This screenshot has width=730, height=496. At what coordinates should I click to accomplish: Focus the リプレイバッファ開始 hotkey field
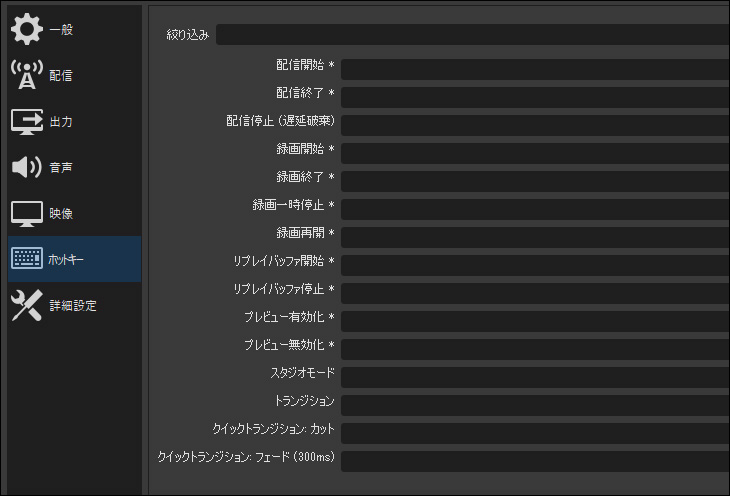534,265
